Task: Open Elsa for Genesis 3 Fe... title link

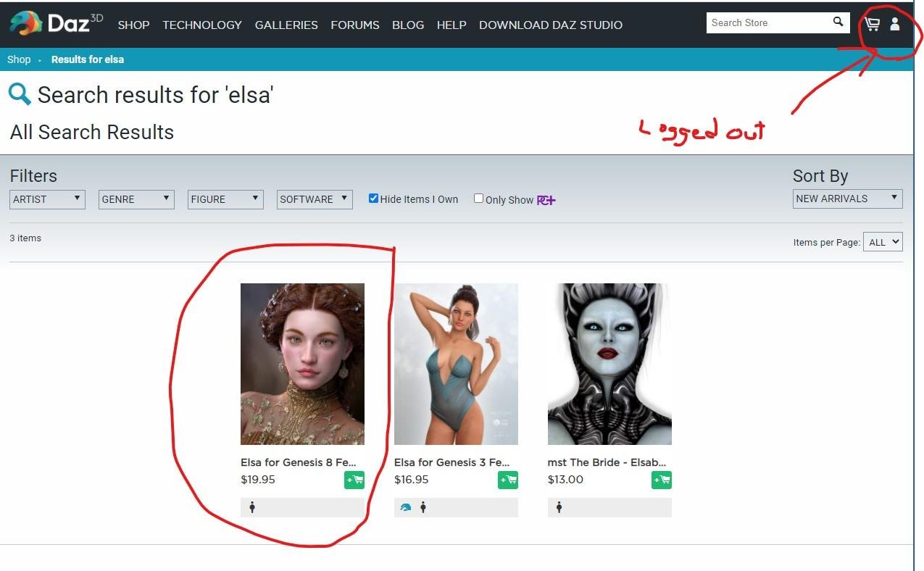Action: tap(452, 462)
